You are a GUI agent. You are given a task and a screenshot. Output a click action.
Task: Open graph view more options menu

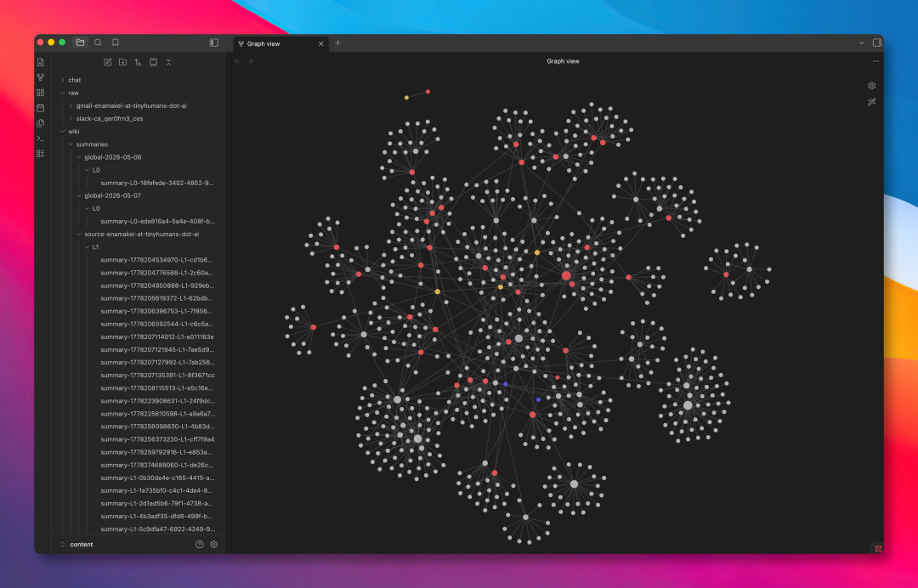click(x=875, y=61)
